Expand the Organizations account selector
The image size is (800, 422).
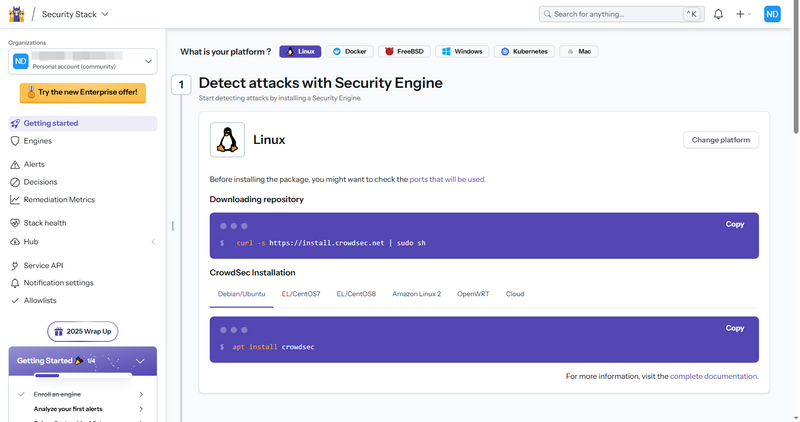click(83, 61)
